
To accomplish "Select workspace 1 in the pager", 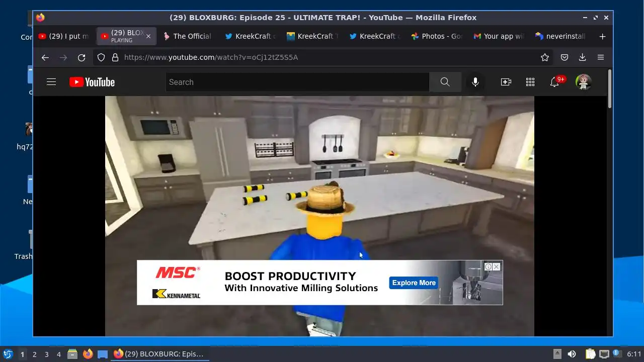I will coord(22,354).
